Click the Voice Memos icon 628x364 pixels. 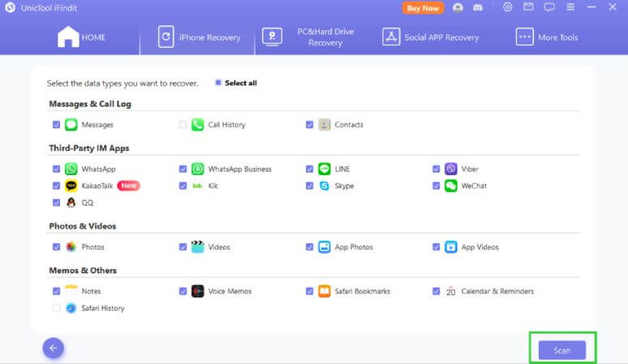click(x=197, y=291)
